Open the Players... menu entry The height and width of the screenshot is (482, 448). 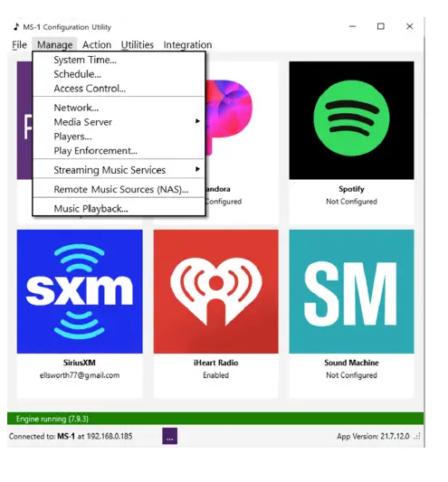[119, 137]
